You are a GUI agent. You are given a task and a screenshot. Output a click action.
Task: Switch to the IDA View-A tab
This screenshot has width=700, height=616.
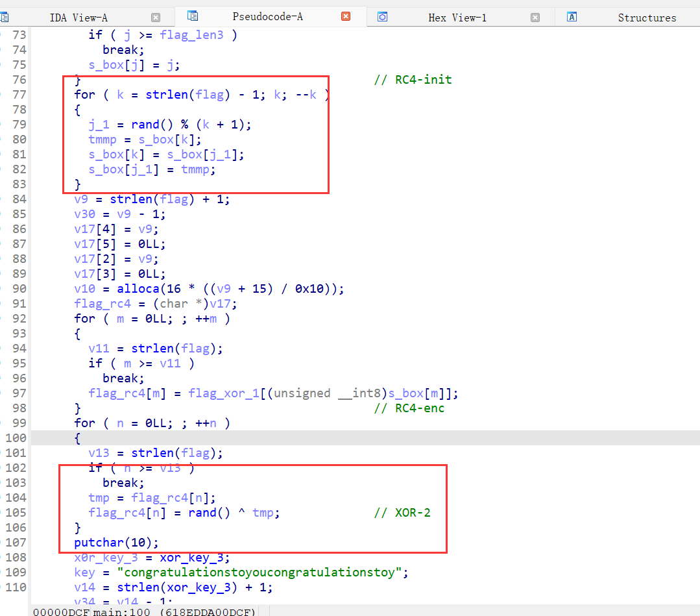point(78,18)
